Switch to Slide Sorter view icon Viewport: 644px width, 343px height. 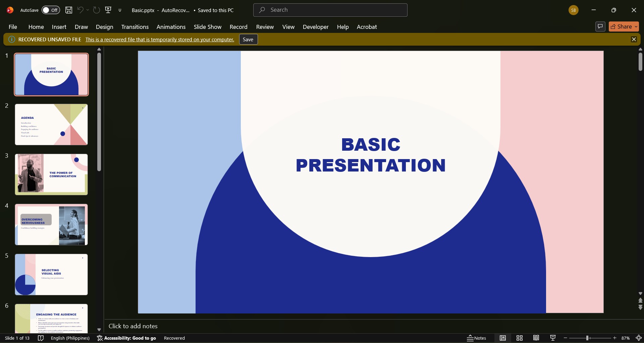coord(520,338)
